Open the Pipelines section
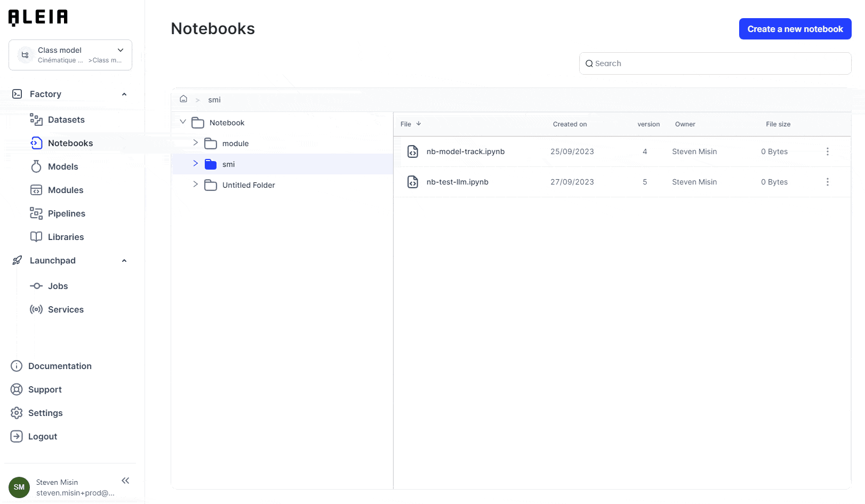The image size is (865, 504). tap(36, 213)
